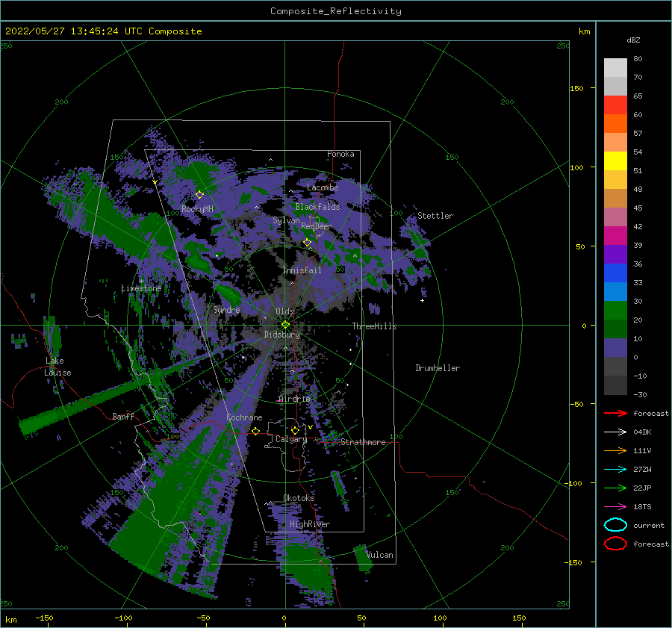Click the Olds town label
Screen dimensions: 672x628
(x=284, y=311)
